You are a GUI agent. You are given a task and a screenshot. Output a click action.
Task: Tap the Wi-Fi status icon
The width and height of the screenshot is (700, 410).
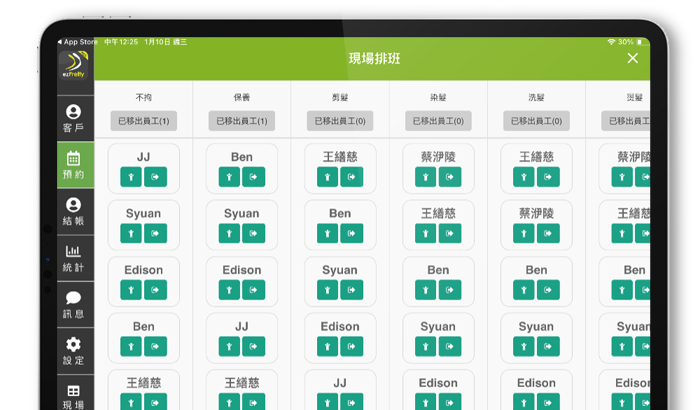pos(611,42)
